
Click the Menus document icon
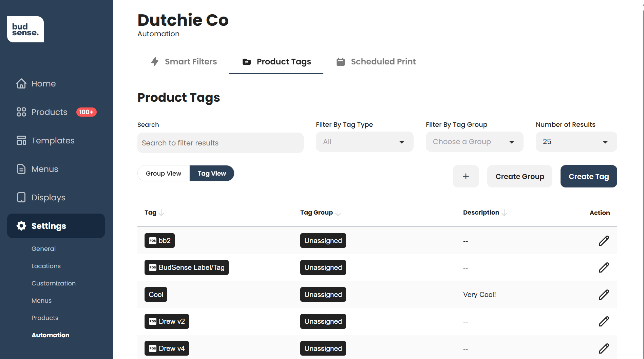pyautogui.click(x=21, y=169)
